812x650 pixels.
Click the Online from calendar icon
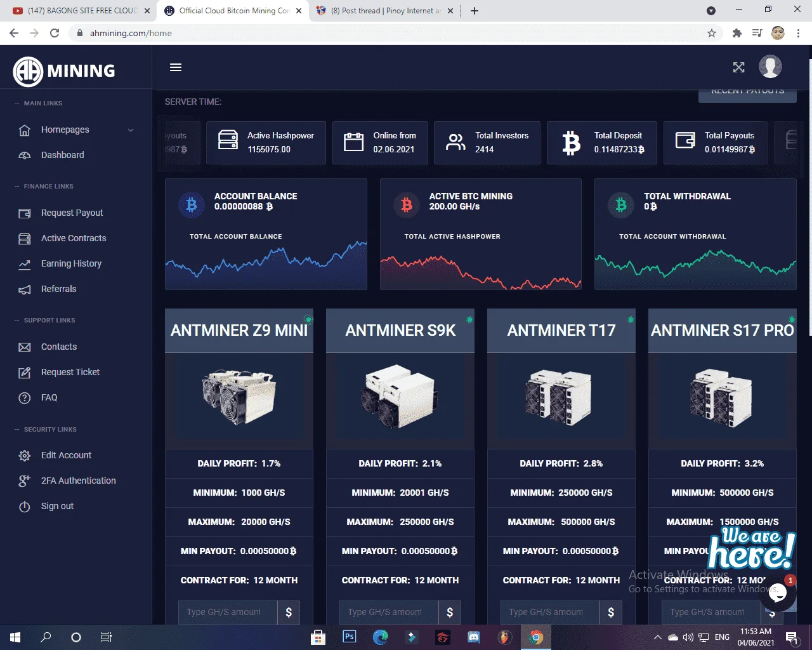[353, 141]
